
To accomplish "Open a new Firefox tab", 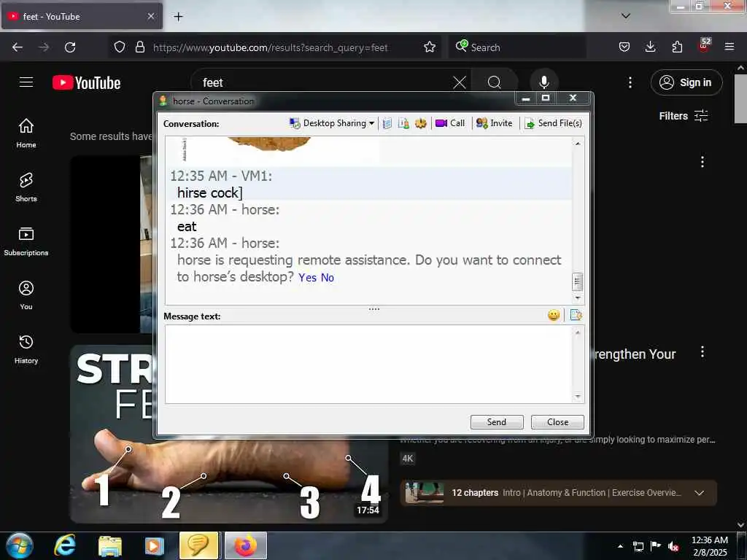I will pos(178,17).
